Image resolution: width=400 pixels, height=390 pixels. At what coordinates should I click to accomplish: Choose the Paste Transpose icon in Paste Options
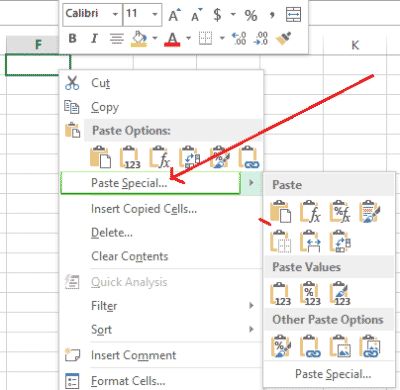point(190,157)
